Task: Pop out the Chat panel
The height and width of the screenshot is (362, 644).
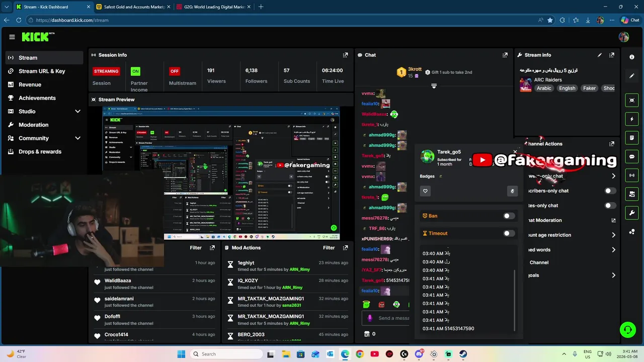Action: [505, 55]
